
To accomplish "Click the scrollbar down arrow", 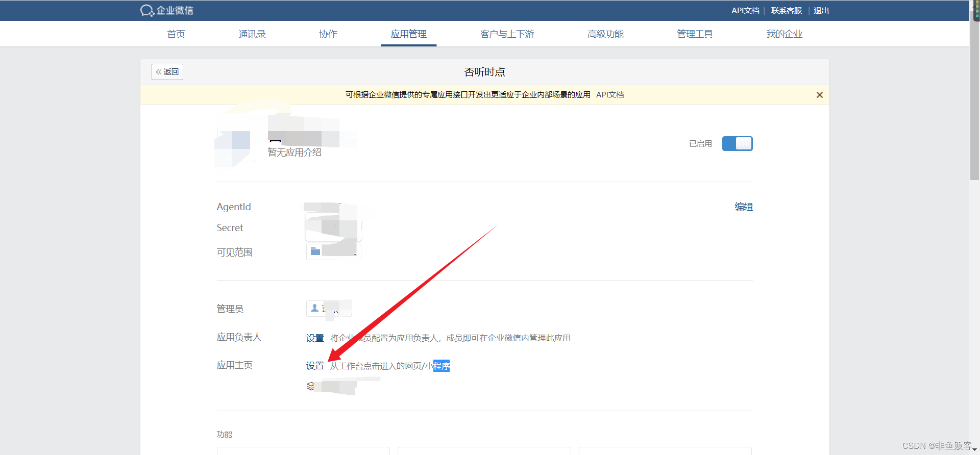I will (974, 450).
